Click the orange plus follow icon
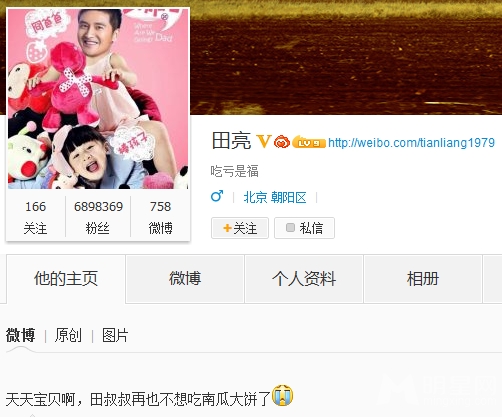This screenshot has height=417, width=502. pos(227,228)
